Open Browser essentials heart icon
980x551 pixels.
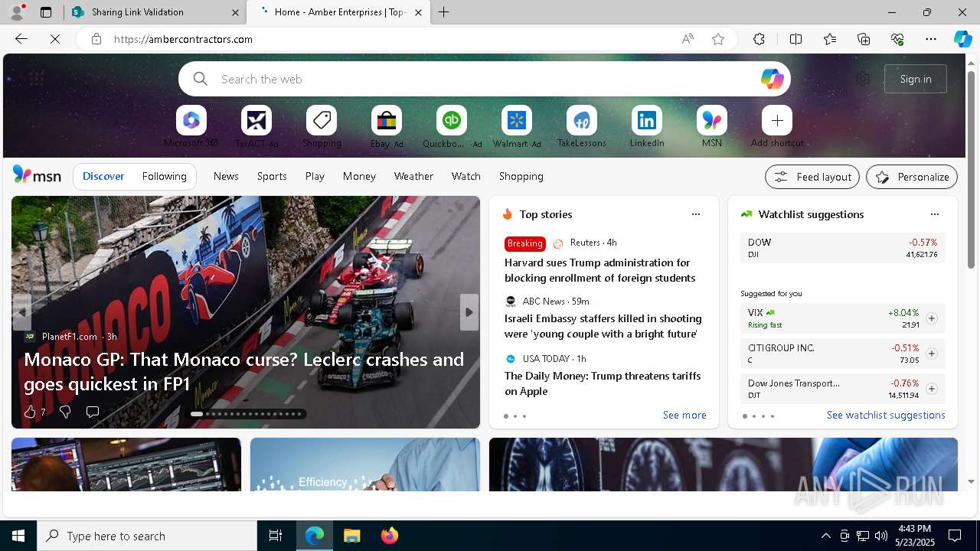[897, 39]
